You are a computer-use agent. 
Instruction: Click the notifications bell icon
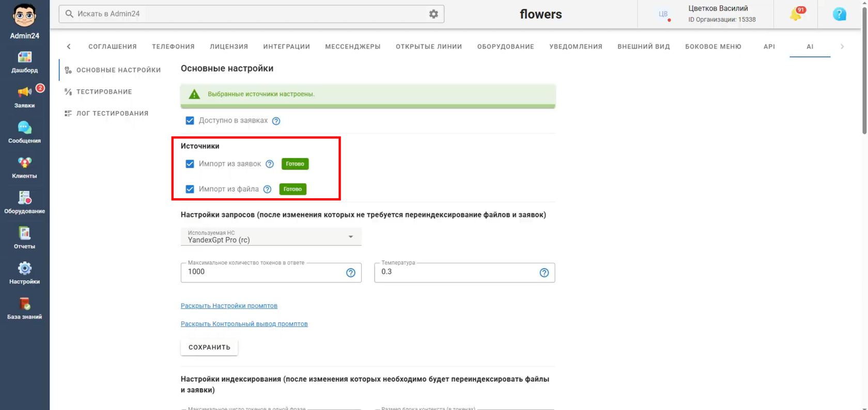(796, 14)
